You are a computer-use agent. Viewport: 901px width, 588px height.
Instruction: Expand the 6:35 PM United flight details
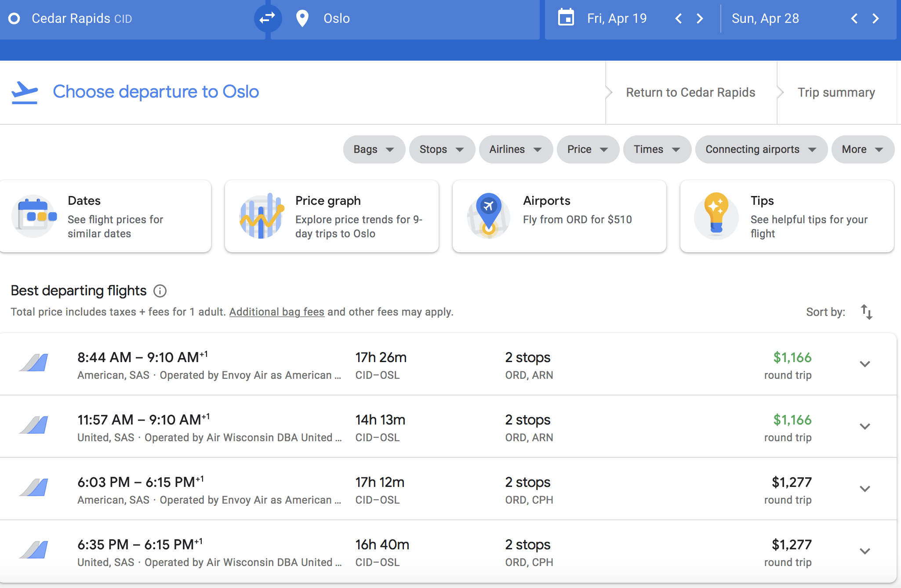(865, 551)
